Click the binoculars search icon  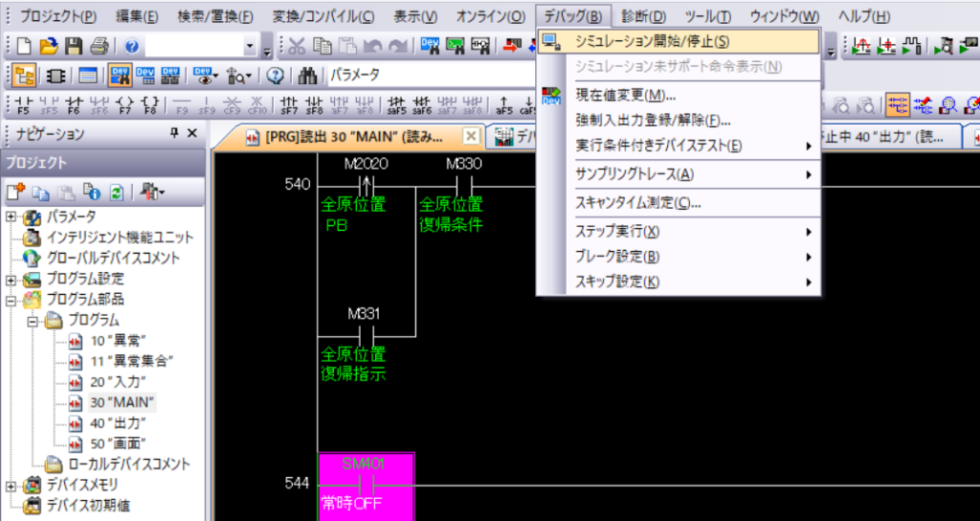coord(307,76)
